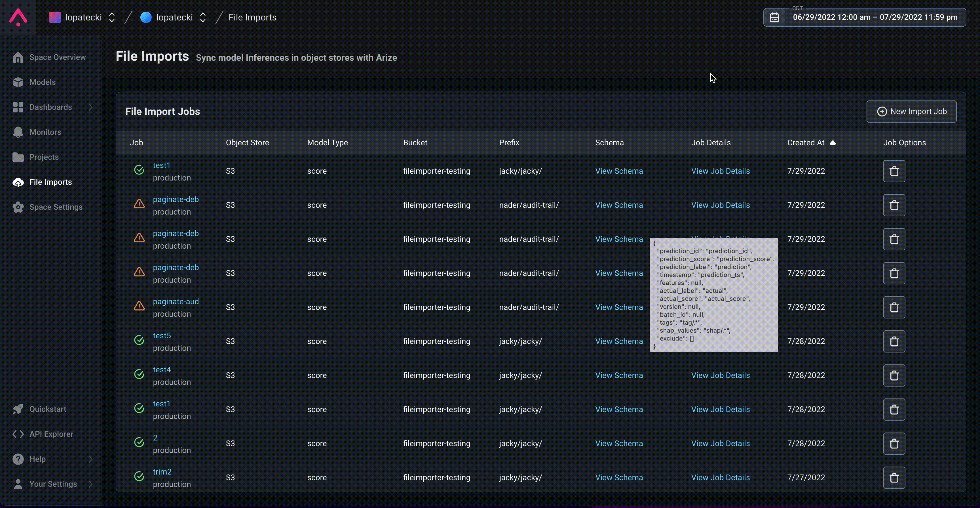Image resolution: width=980 pixels, height=508 pixels.
Task: Expand Your Settings chevron
Action: pyautogui.click(x=90, y=484)
